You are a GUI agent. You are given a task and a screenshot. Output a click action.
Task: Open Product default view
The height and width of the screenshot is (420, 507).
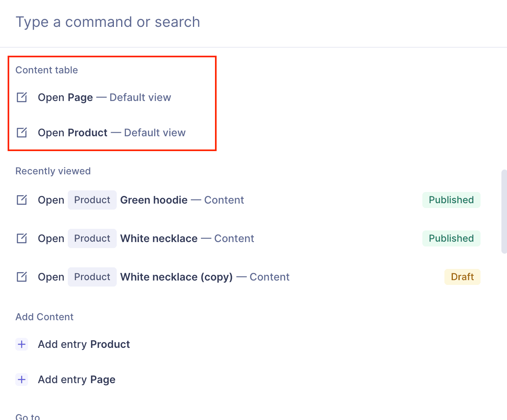click(112, 133)
